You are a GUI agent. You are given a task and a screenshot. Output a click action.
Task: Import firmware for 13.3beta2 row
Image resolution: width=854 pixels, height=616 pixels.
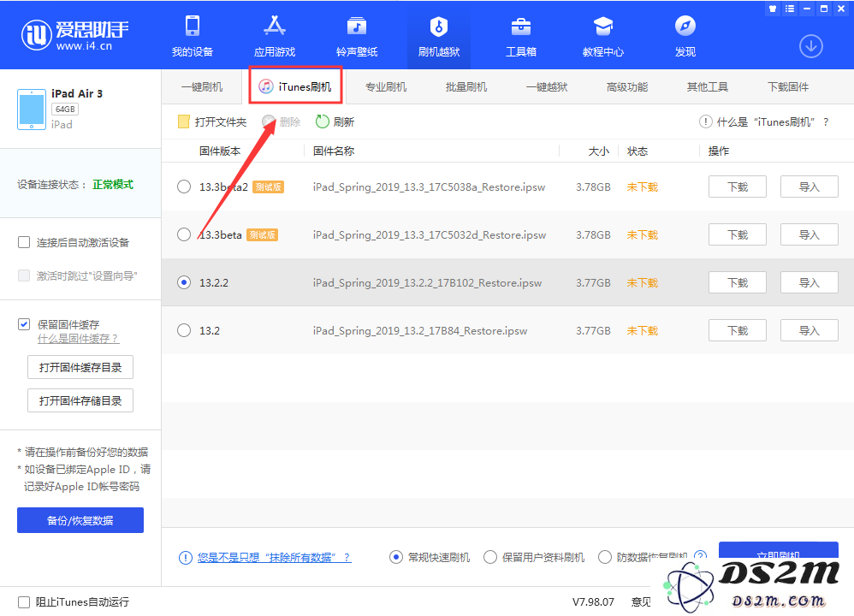pyautogui.click(x=810, y=187)
